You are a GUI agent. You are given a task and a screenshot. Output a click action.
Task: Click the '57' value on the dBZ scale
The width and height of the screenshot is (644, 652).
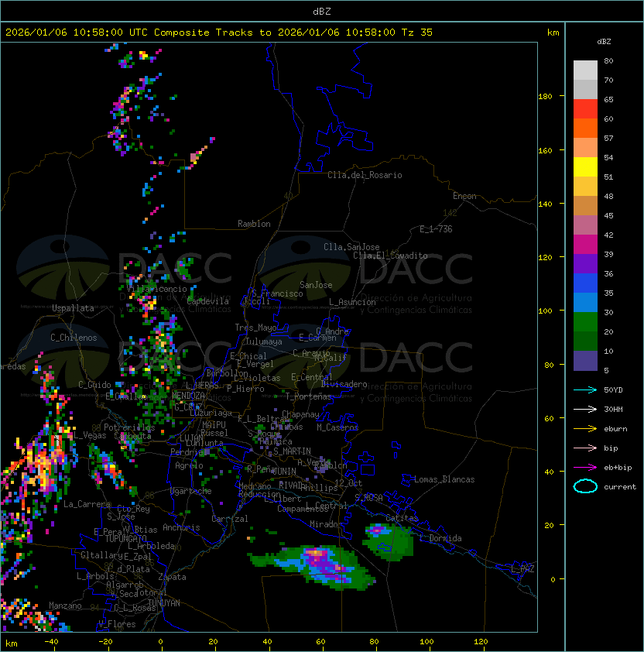(608, 138)
